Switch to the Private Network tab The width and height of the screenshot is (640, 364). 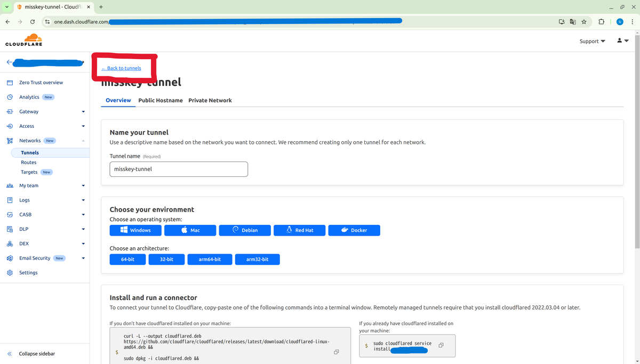coord(210,100)
